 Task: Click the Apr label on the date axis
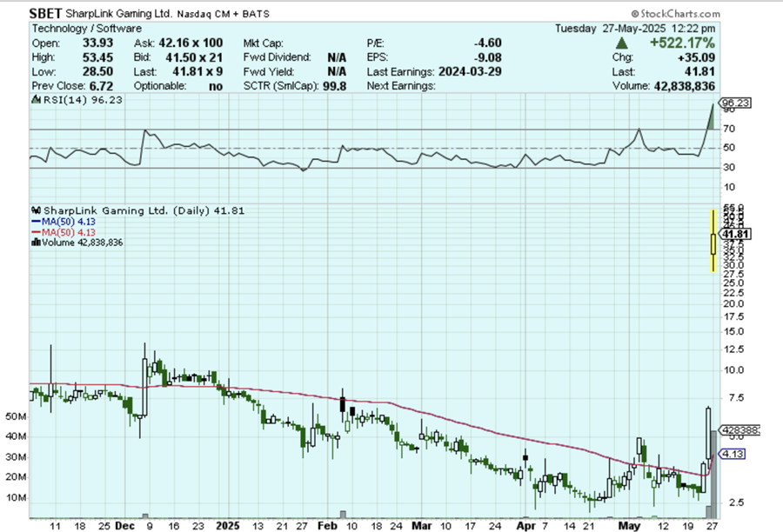[525, 526]
